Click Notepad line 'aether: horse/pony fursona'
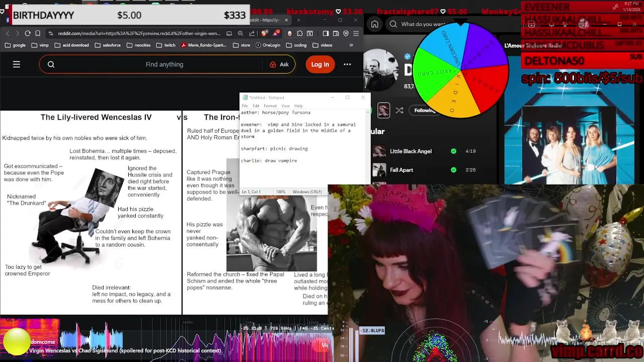Image resolution: width=644 pixels, height=362 pixels. point(276,113)
